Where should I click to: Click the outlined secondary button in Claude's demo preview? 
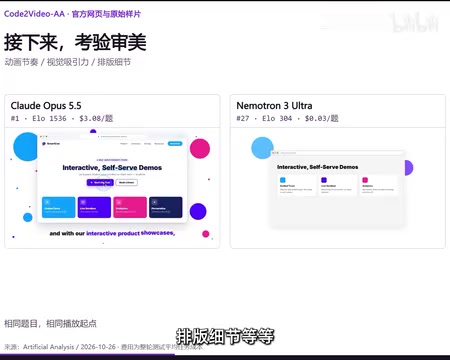[127, 183]
